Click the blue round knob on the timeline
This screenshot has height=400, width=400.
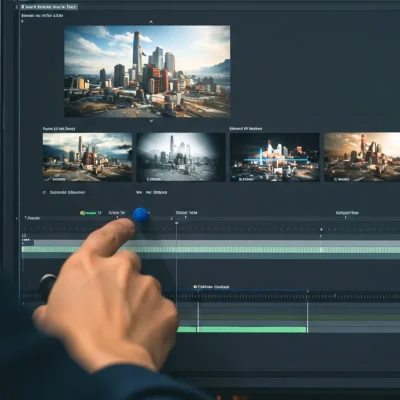pos(140,215)
